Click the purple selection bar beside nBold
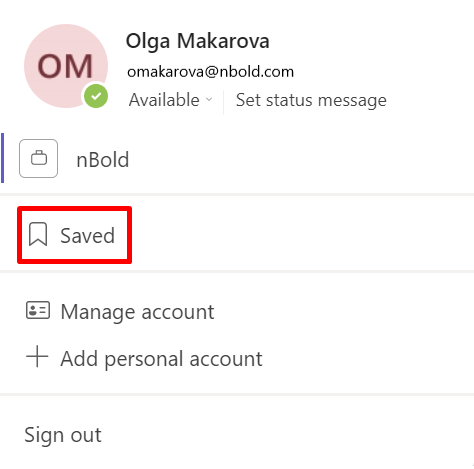The image size is (474, 469). point(3,158)
